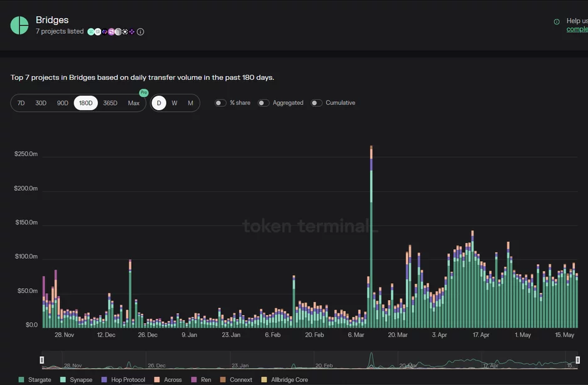Viewport: 588px width, 385px height.
Task: Open the green link at top right
Action: click(x=577, y=29)
